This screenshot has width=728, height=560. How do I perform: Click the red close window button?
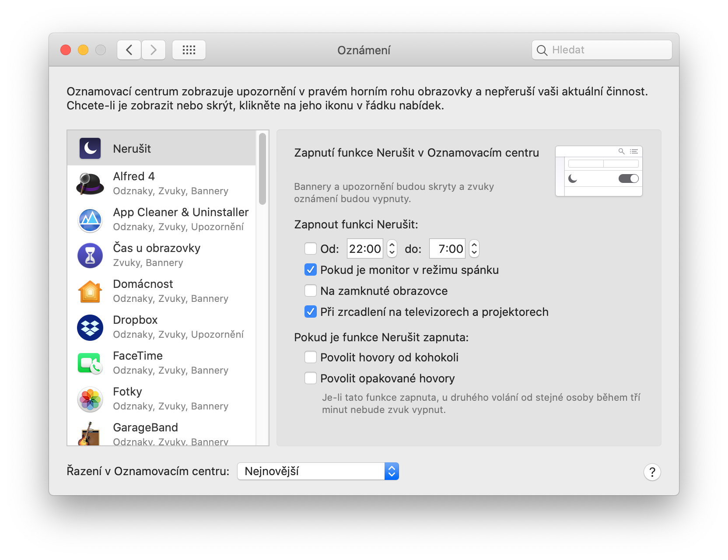(x=66, y=50)
